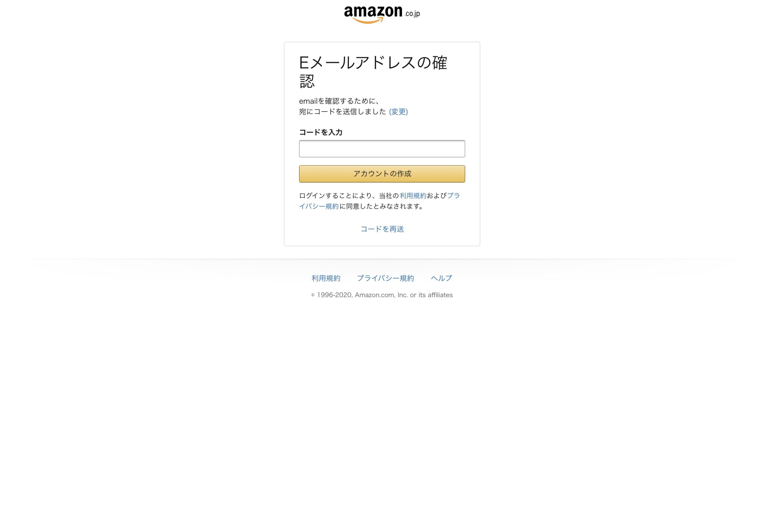Click the amazon wordmark logo
Image resolution: width=764 pixels, height=532 pixels.
(x=373, y=12)
